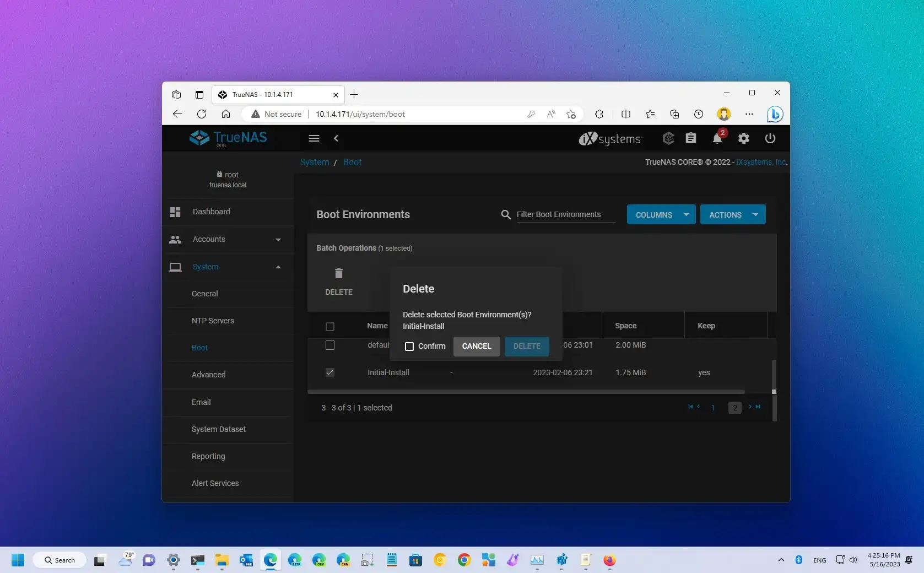Screen dimensions: 924x573
Task: Open the settings gear in TrueNAS header
Action: click(x=743, y=138)
